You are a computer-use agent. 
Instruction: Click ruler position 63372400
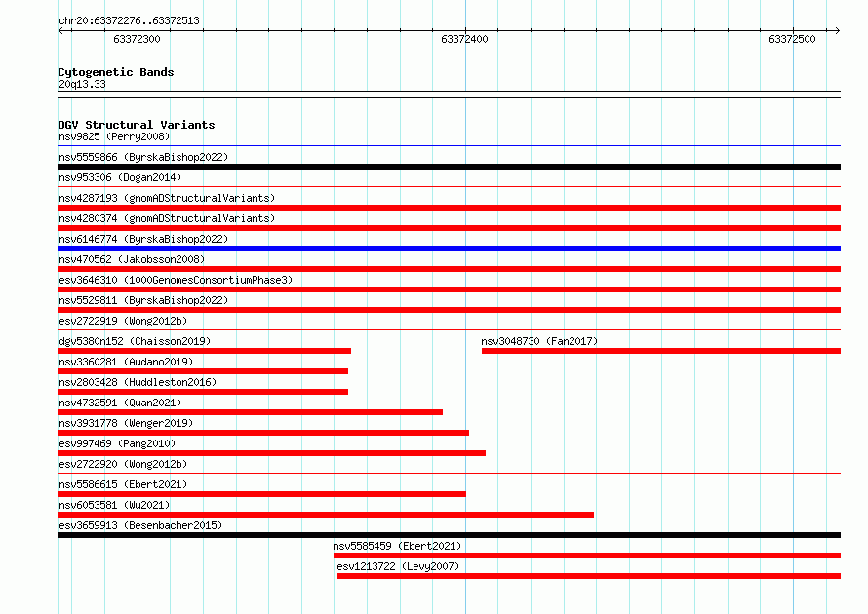(x=464, y=39)
